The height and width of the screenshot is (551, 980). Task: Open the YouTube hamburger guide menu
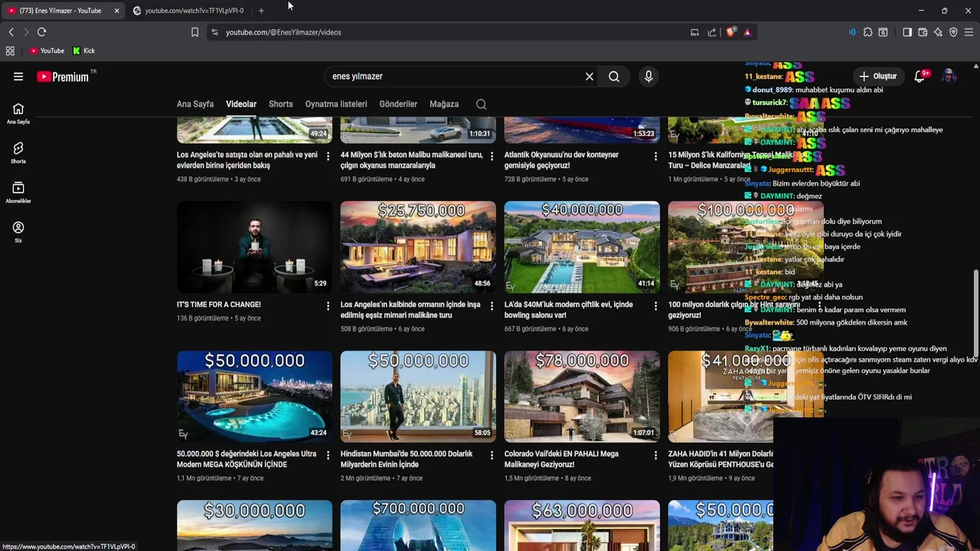pos(18,77)
